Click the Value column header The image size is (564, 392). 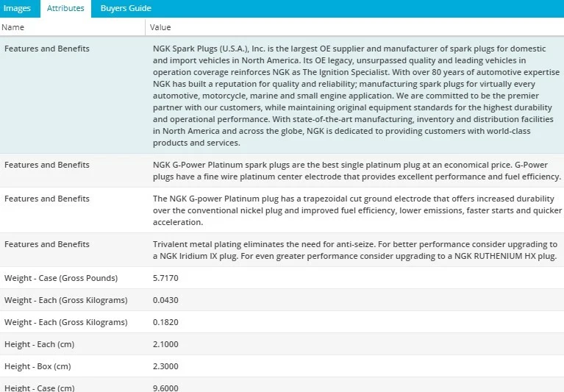(x=160, y=27)
